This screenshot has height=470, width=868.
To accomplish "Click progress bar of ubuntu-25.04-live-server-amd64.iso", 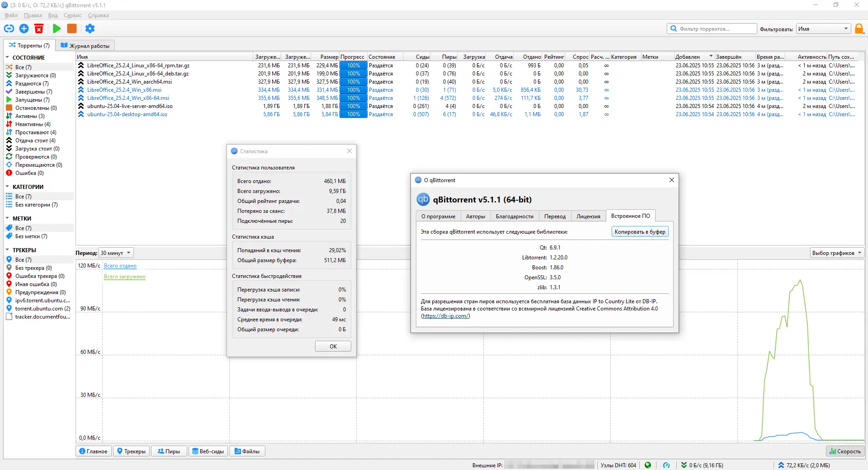I will pos(354,106).
